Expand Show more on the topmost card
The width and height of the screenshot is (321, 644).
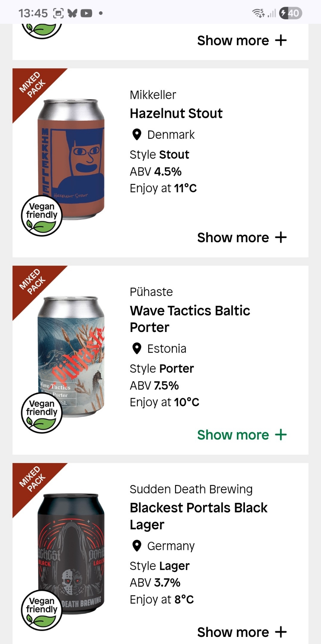tap(242, 41)
